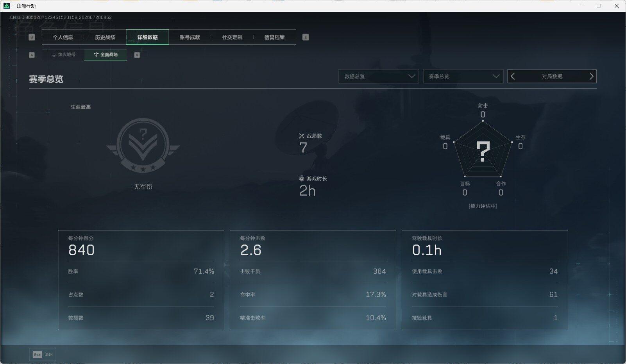Click the 命中率 17.3% row
Image resolution: width=626 pixels, height=364 pixels.
click(313, 294)
